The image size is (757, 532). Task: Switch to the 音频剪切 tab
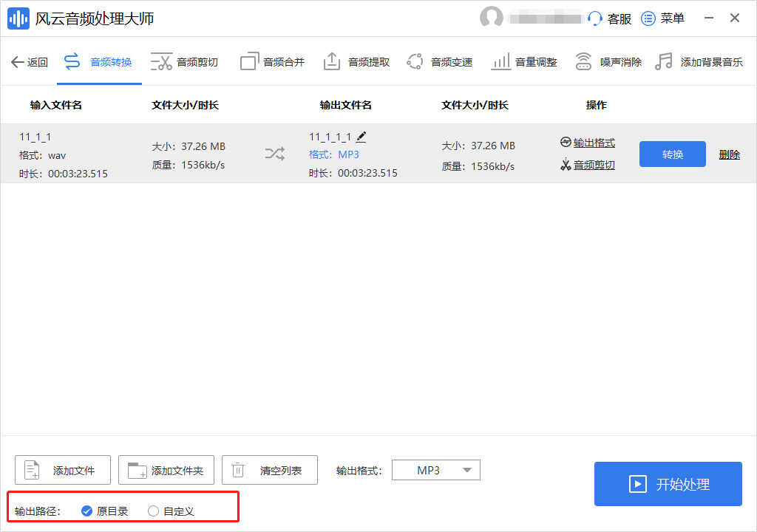tap(185, 62)
